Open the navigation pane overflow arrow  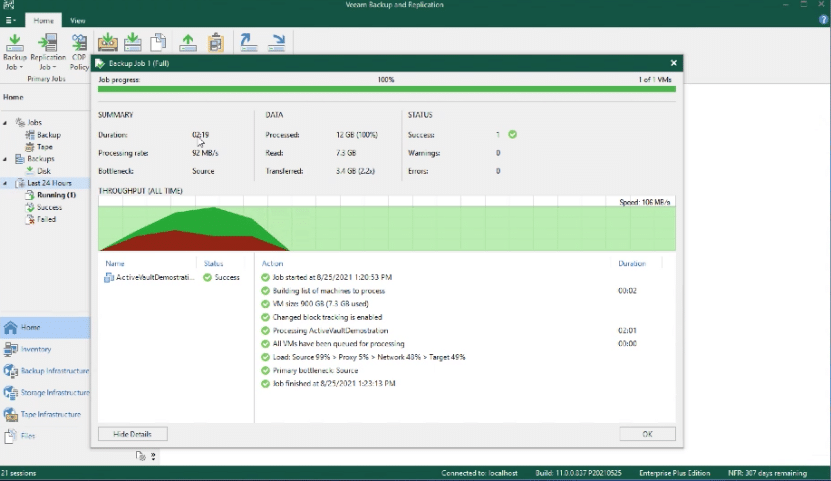point(153,456)
